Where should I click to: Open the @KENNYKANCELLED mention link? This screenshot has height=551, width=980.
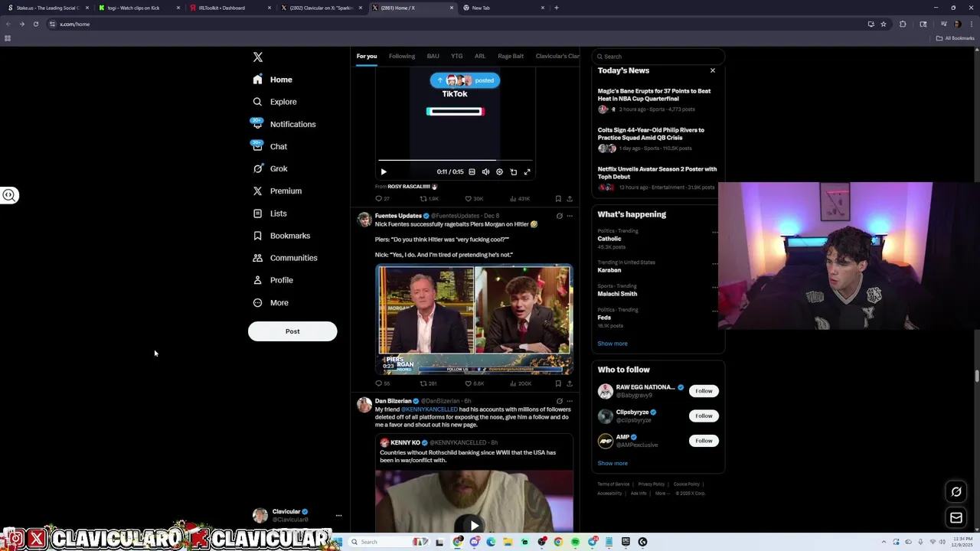(x=429, y=409)
